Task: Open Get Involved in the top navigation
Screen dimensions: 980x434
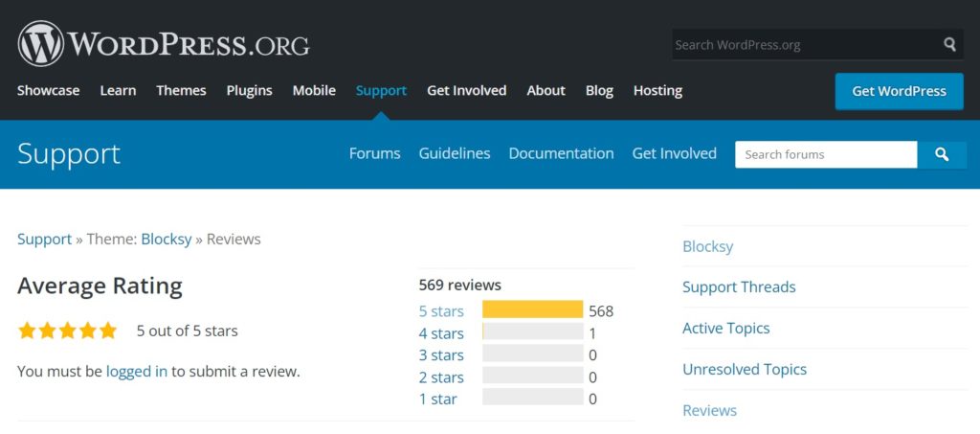Action: tap(467, 91)
